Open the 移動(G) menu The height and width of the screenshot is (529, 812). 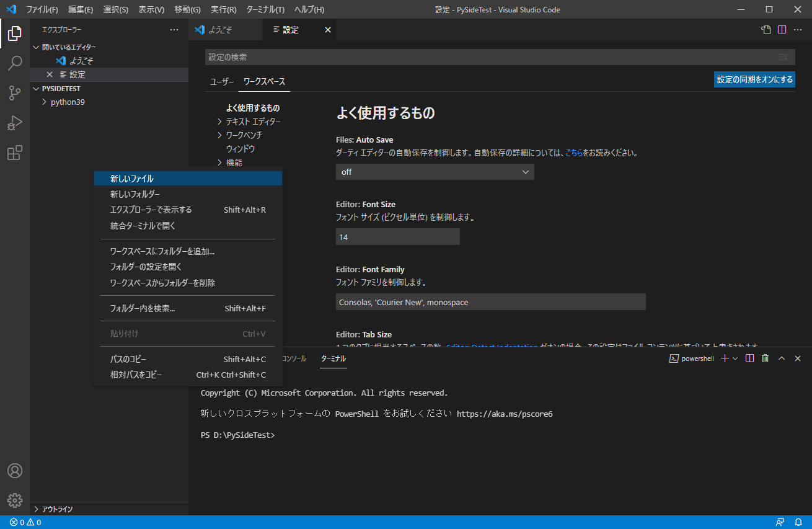(188, 9)
